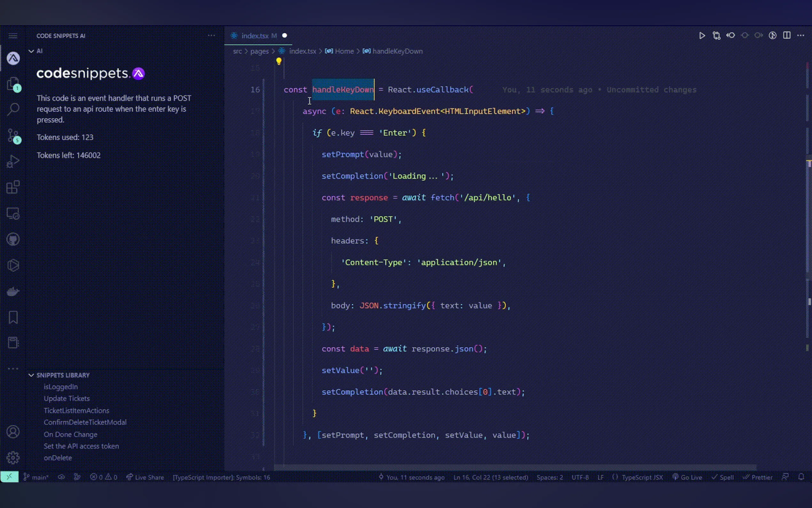Open the Docker view icon
Screen dimensions: 812x508
13,291
